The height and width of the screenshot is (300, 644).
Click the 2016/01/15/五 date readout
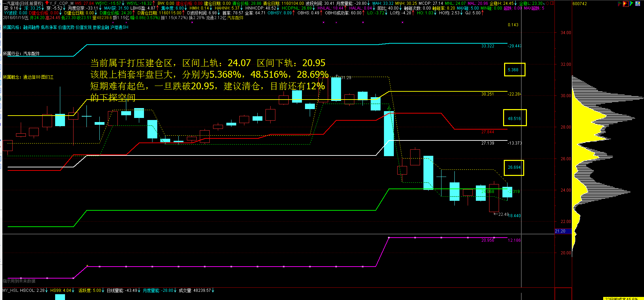(x=16, y=18)
